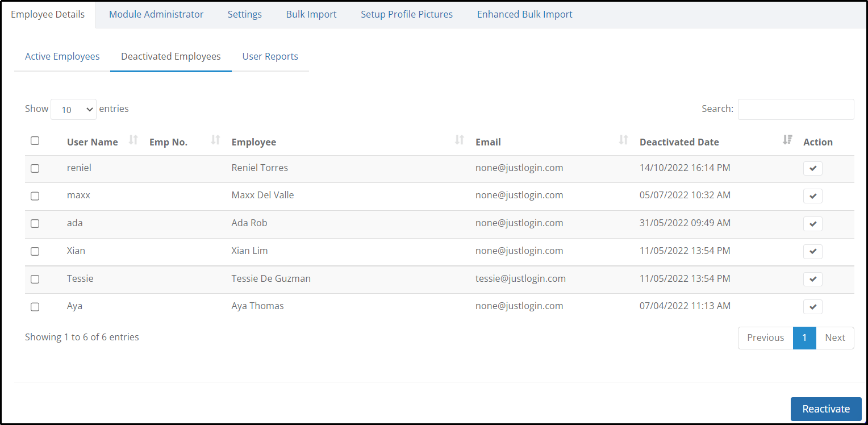The image size is (868, 425).
Task: Select page 1 in pagination
Action: click(804, 338)
